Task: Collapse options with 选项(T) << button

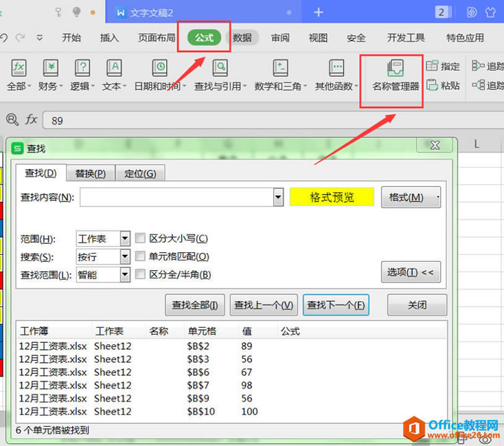Action: pos(411,272)
